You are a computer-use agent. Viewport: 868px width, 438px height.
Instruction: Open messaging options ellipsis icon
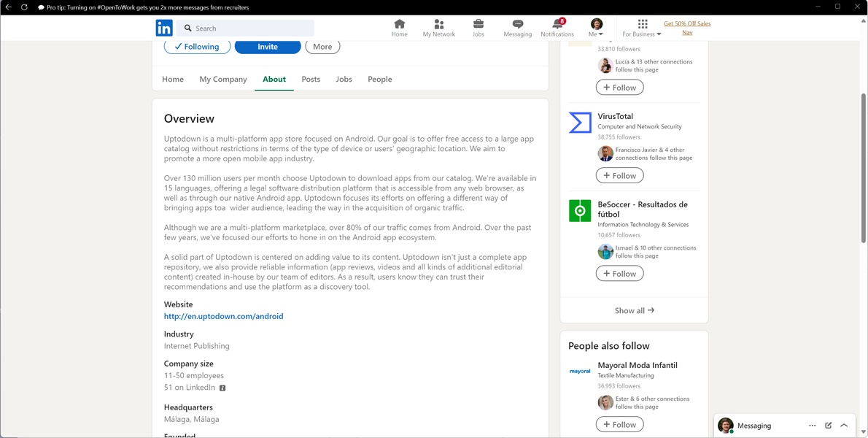812,426
